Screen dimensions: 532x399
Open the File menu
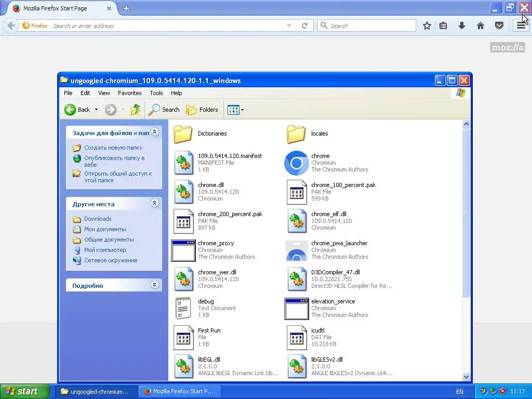pyautogui.click(x=68, y=93)
